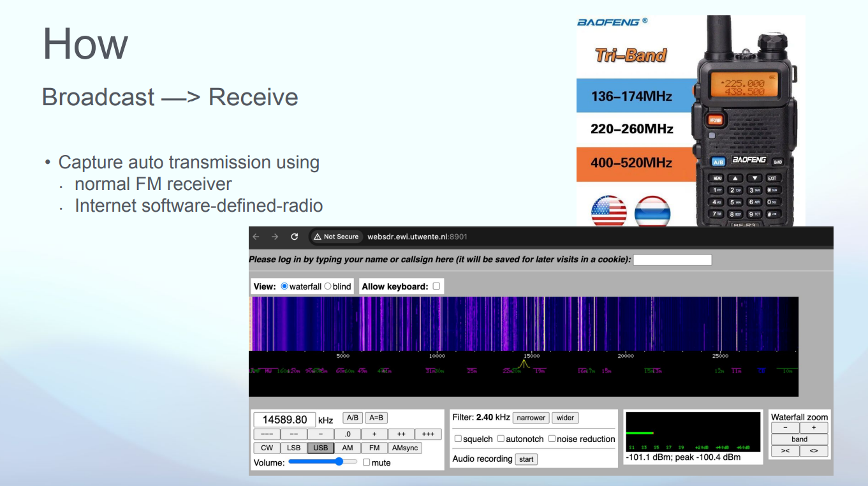Start audio recording

[x=526, y=459]
